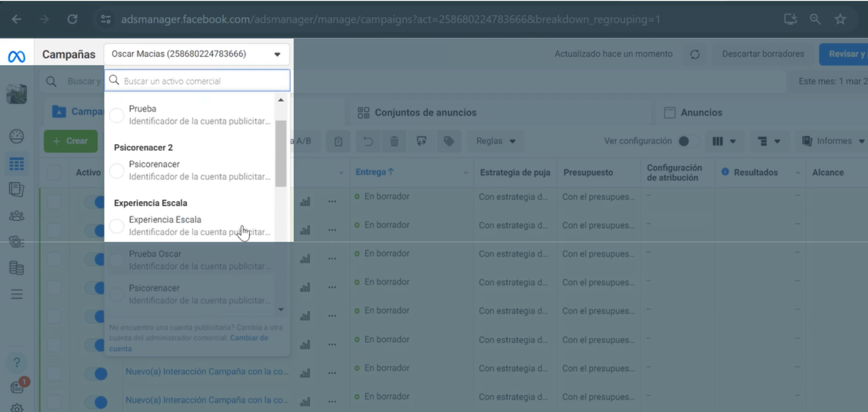Open the All tools hamburger menu

[17, 294]
